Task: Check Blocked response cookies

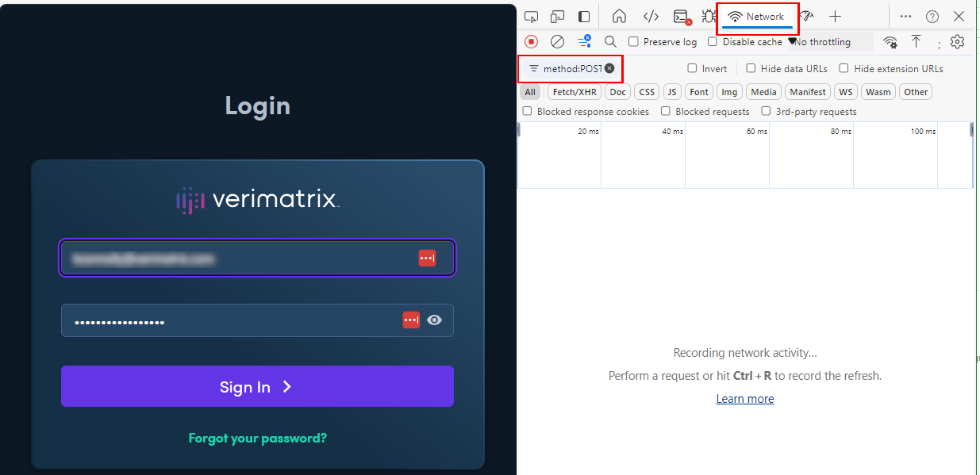Action: point(527,111)
